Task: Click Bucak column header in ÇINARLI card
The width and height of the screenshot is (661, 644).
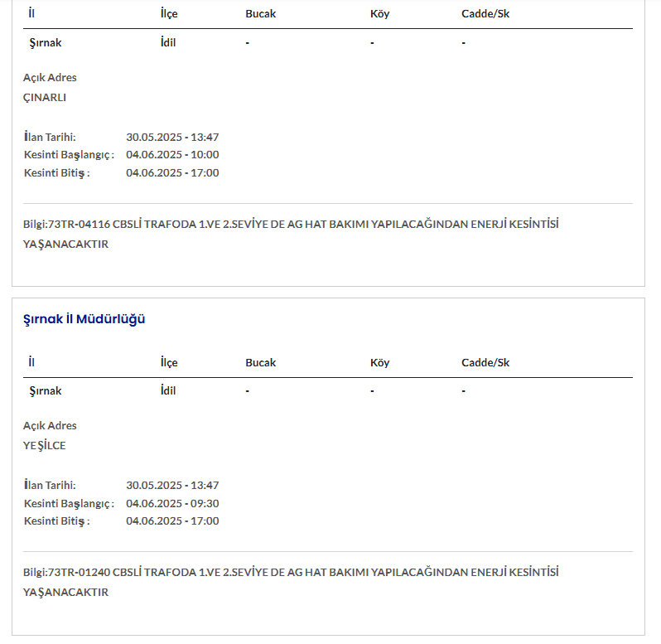Action: [260, 14]
